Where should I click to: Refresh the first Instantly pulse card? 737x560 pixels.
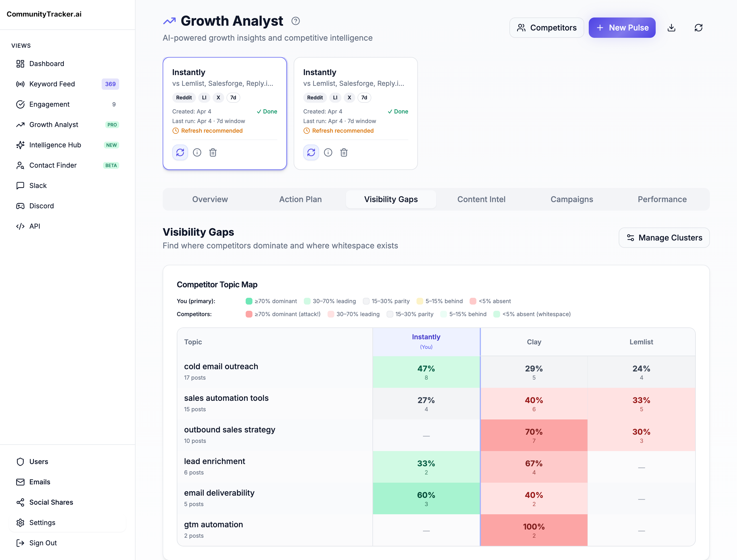(180, 152)
